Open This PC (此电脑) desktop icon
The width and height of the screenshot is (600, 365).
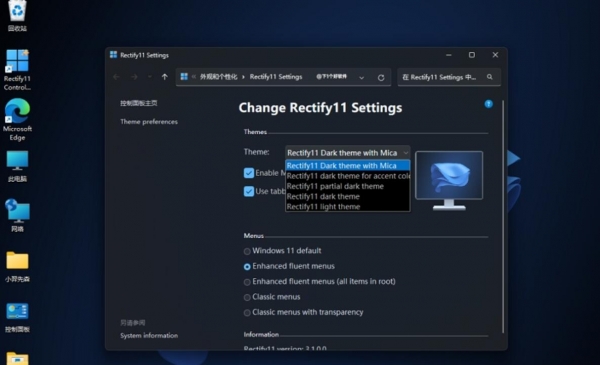pos(17,166)
